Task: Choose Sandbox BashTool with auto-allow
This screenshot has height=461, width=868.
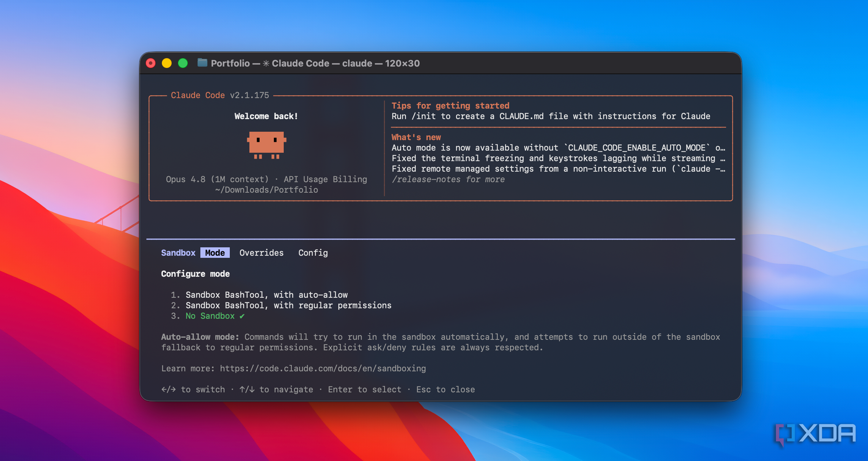Action: click(x=267, y=295)
